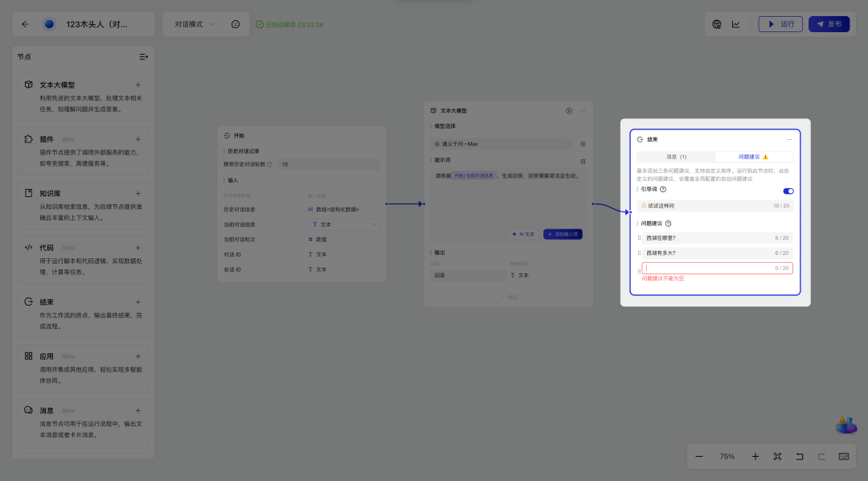Open the 文本大模型 node more options
Viewport: 868px width, 481px height.
tap(583, 111)
